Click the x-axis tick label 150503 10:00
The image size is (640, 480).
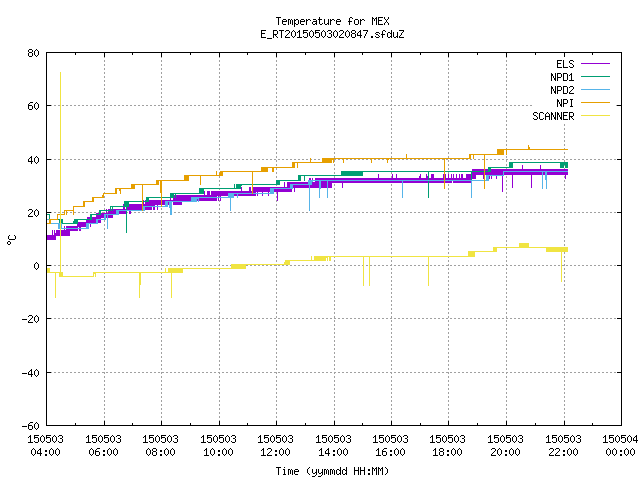coord(218,446)
